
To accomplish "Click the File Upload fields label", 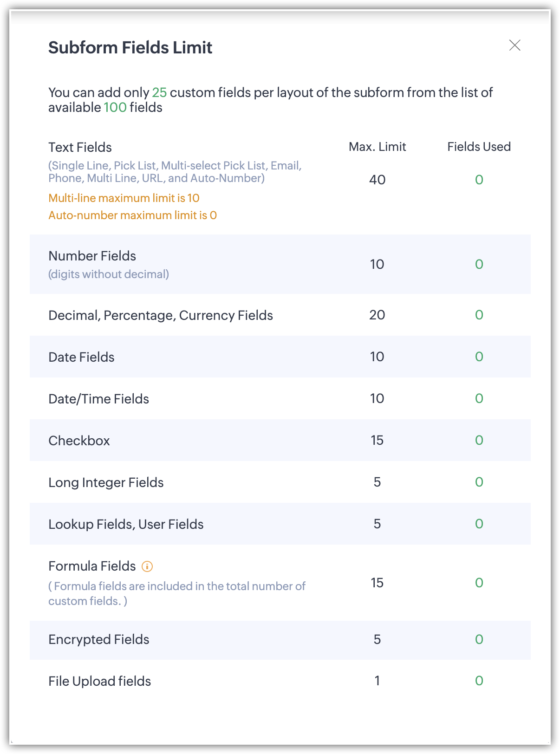I will click(x=99, y=681).
